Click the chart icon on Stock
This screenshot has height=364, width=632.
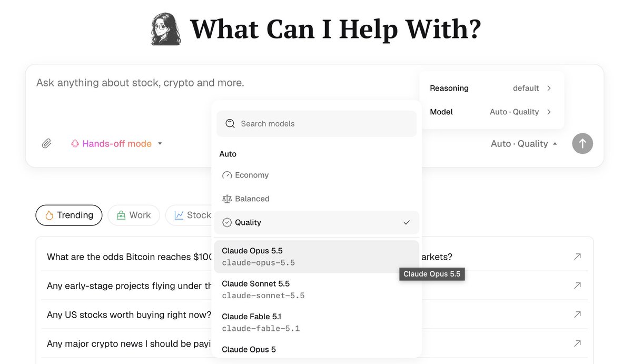tap(179, 215)
